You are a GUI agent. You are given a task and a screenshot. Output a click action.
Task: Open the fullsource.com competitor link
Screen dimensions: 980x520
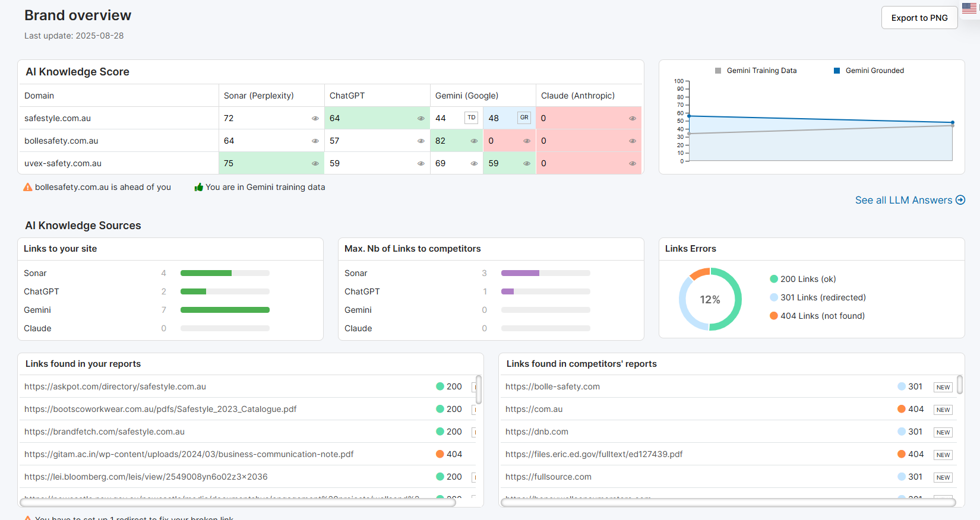(548, 477)
